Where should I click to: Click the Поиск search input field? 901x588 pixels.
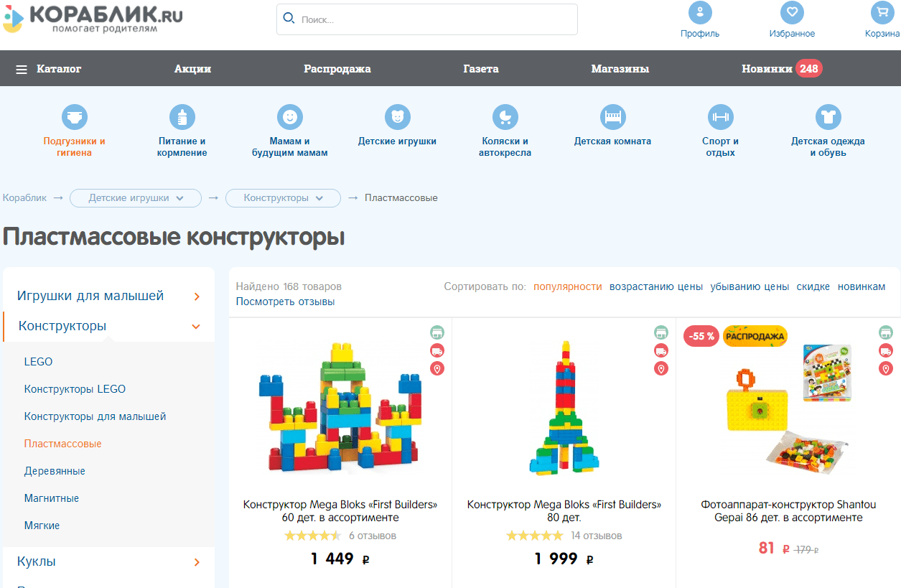click(x=427, y=19)
